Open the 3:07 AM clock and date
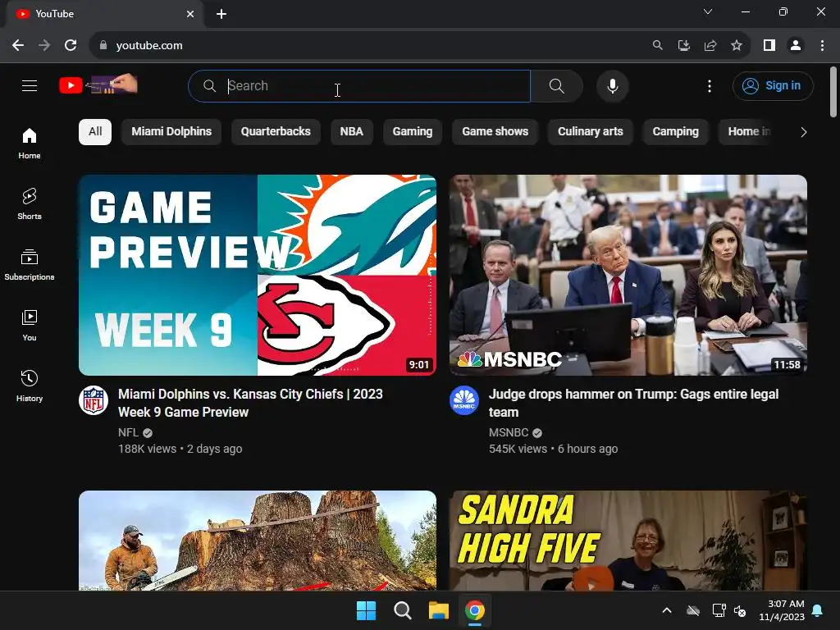Screen dimensions: 840x630 pos(782,610)
